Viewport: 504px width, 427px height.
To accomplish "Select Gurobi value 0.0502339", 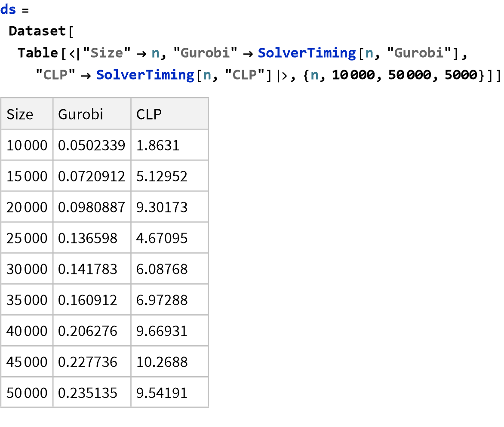I will point(92,145).
